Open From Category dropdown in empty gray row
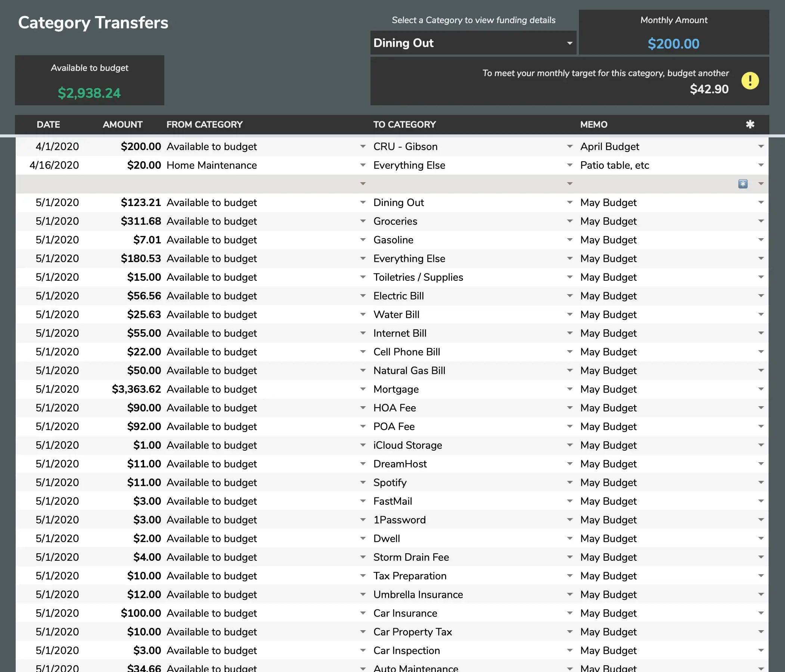This screenshot has height=672, width=785. coord(363,184)
